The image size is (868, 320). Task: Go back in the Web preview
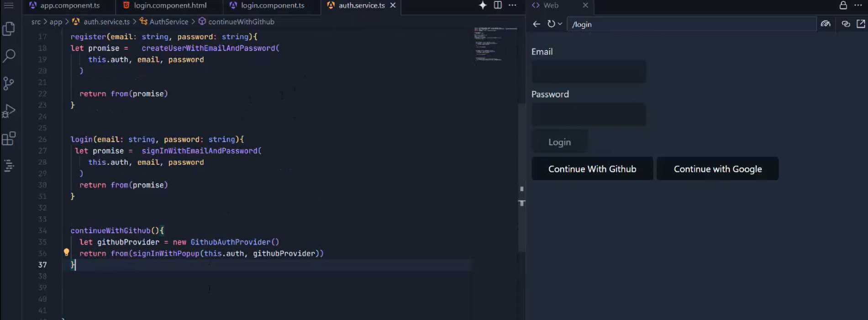point(537,24)
